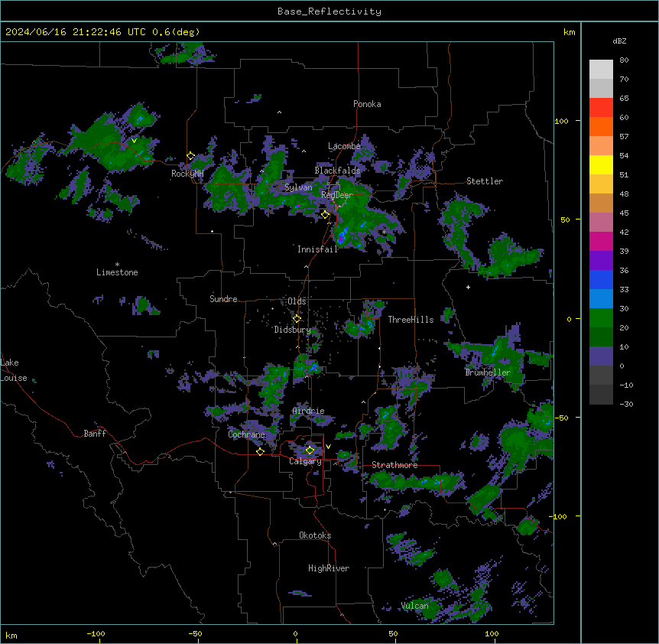Image resolution: width=659 pixels, height=644 pixels.
Task: Select the yellow diamond marker below RedDeer
Action: pyautogui.click(x=325, y=215)
